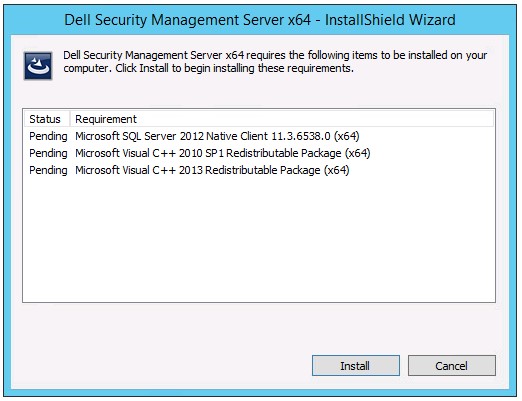Click Pending status for Visual C++ 2010
The height and width of the screenshot is (401, 522).
pyautogui.click(x=48, y=153)
